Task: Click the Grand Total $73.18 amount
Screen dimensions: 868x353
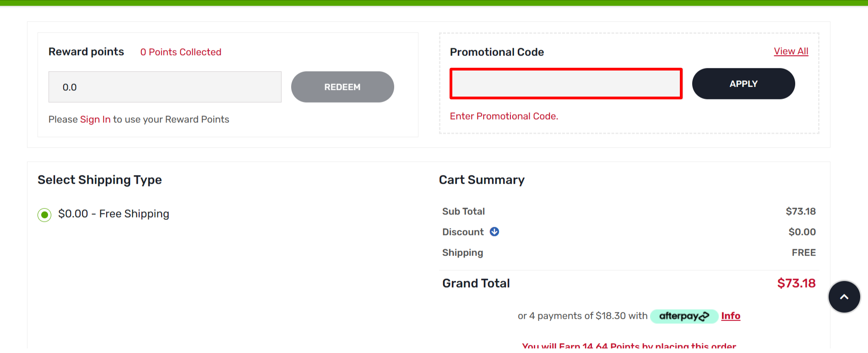Action: [x=796, y=283]
